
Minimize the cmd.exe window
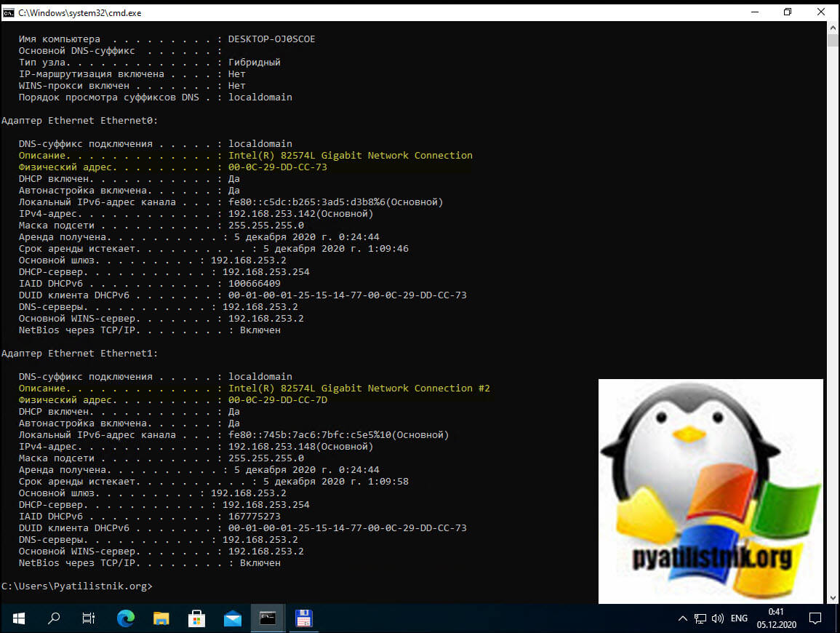click(x=755, y=12)
